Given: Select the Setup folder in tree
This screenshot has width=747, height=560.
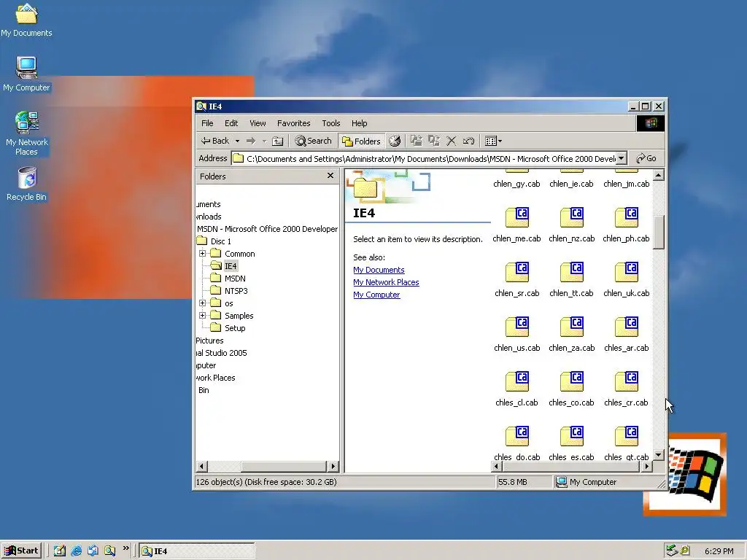Looking at the screenshot, I should point(235,328).
